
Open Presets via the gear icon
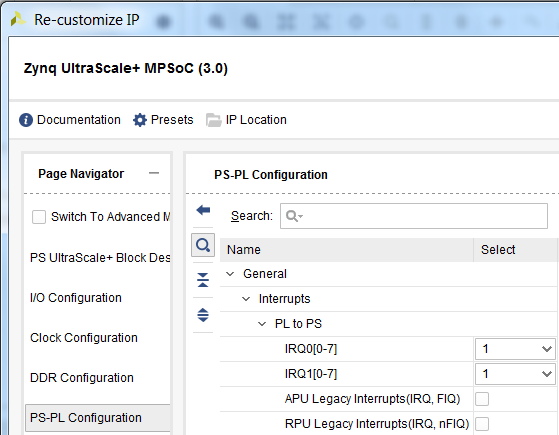click(140, 120)
